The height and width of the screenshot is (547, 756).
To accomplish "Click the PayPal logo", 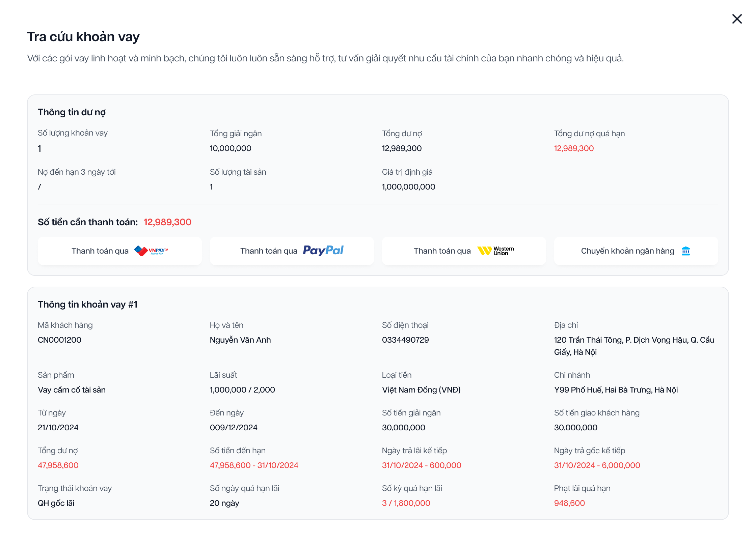I will point(323,250).
